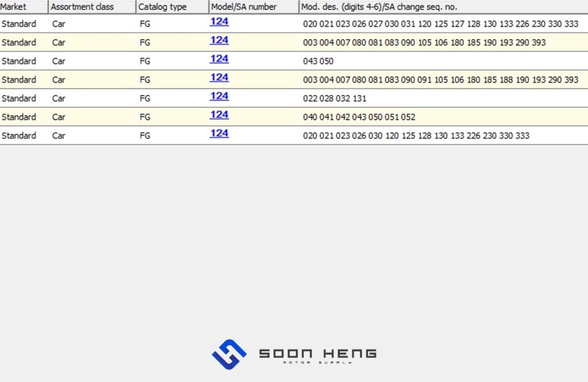Screen dimensions: 588x382
Task: Click Car in the 043 050 row
Action: coord(59,61)
